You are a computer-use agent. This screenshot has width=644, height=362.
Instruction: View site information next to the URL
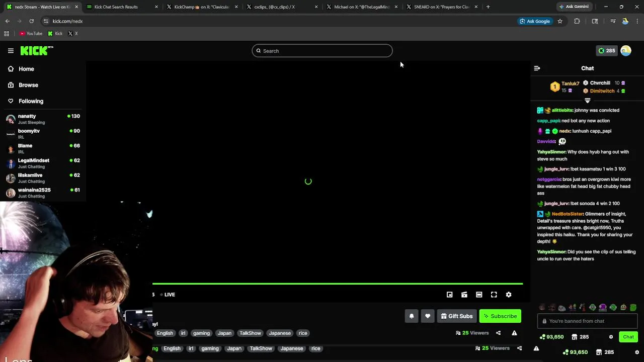[x=46, y=21]
